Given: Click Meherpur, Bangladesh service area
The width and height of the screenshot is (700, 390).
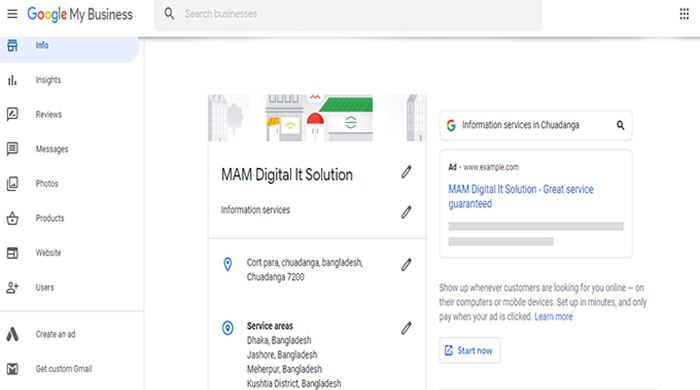Looking at the screenshot, I should (284, 369).
